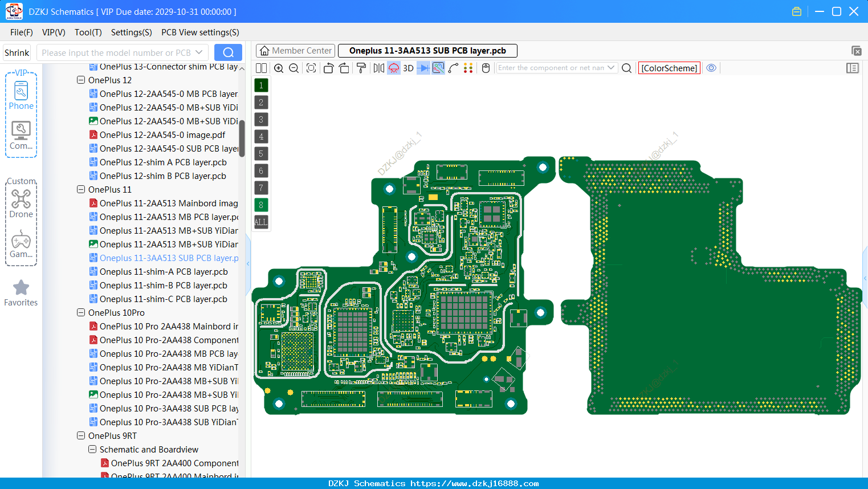The image size is (868, 489).
Task: Open the Member Center tab
Action: point(295,51)
